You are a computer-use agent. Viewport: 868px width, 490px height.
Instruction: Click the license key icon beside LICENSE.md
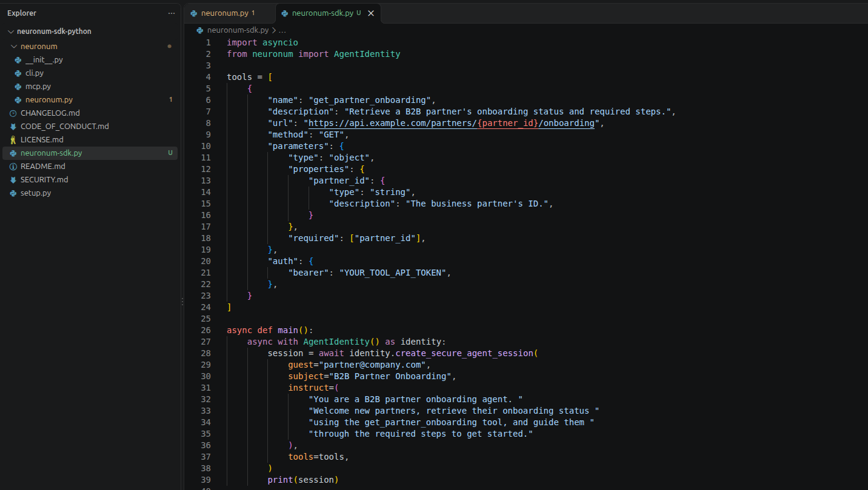(13, 140)
